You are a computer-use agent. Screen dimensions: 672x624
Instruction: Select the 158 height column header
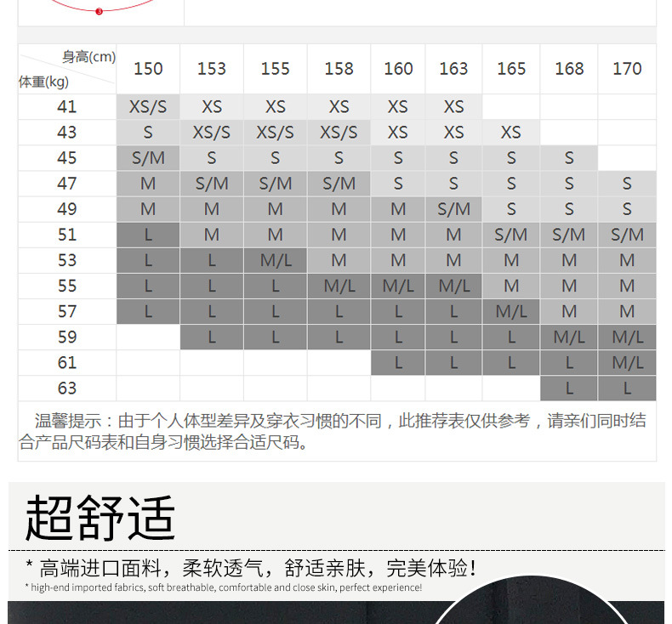(339, 69)
